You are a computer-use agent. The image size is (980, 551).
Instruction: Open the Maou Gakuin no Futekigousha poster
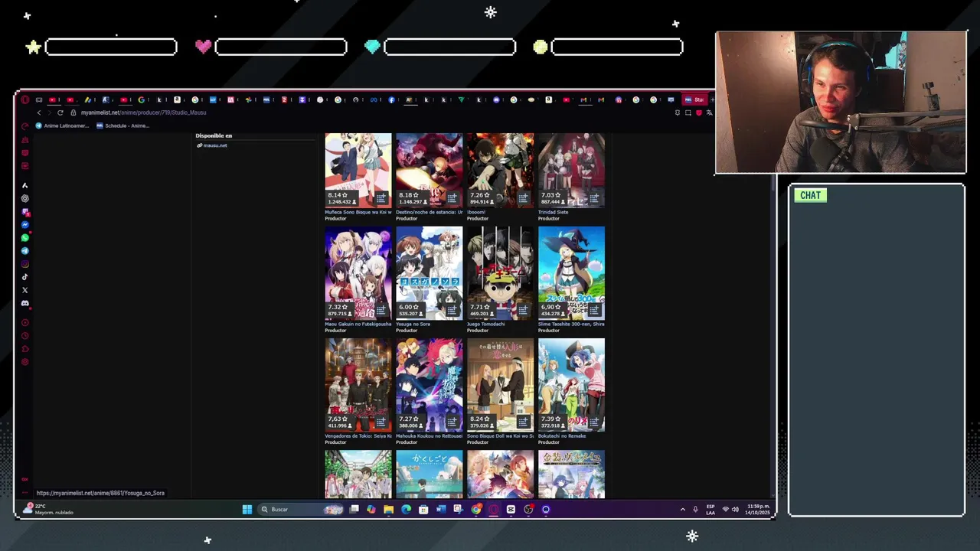click(x=358, y=273)
